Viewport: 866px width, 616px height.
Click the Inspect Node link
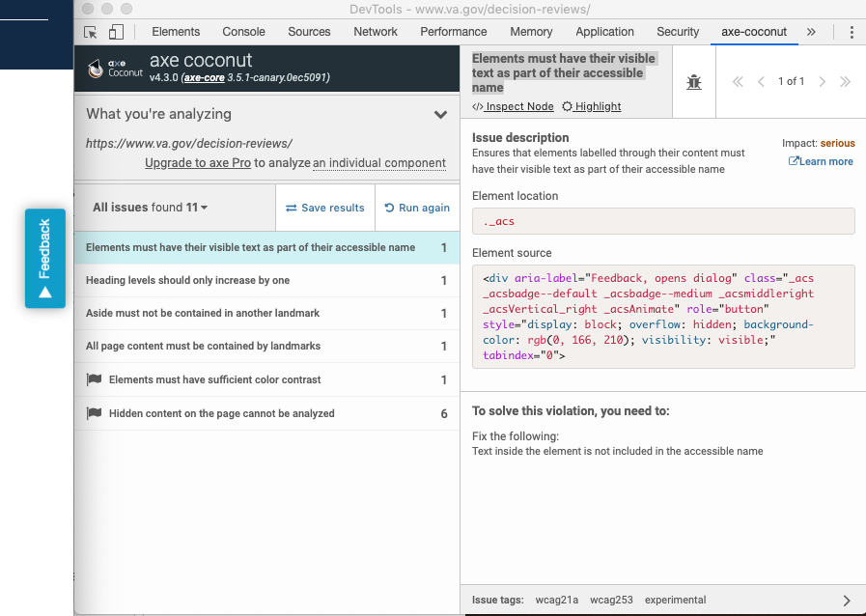[513, 106]
